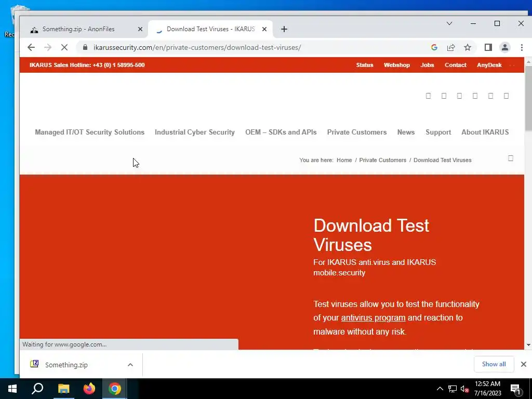
Task: Open the Chrome profile menu
Action: coord(505,47)
